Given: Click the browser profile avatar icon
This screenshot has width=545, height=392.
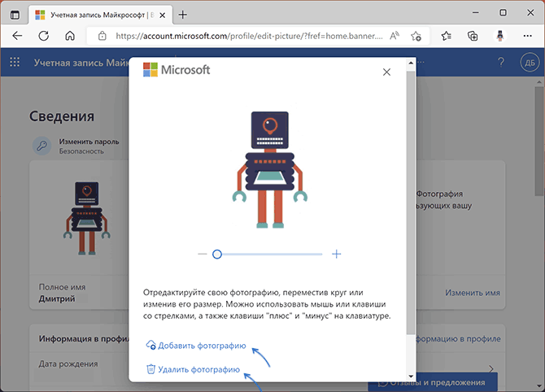Looking at the screenshot, I should coord(499,36).
